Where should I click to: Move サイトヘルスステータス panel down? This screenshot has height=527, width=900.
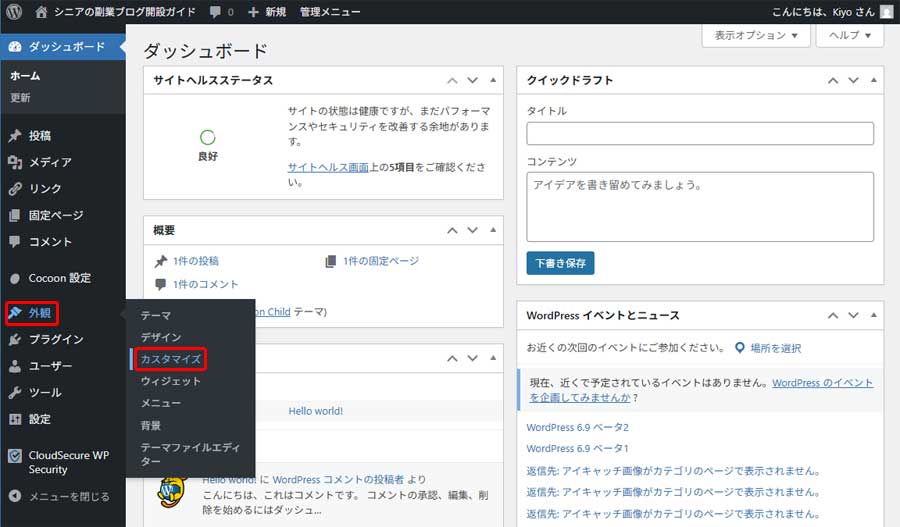[472, 80]
